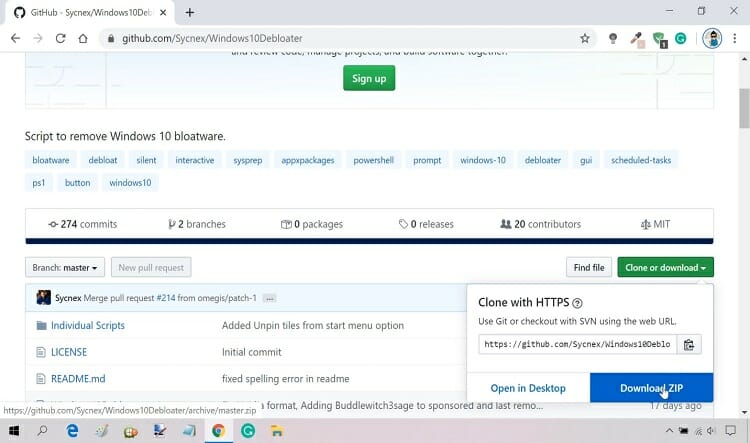The width and height of the screenshot is (750, 443).
Task: Toggle the Clone or download dropdown
Action: point(665,267)
